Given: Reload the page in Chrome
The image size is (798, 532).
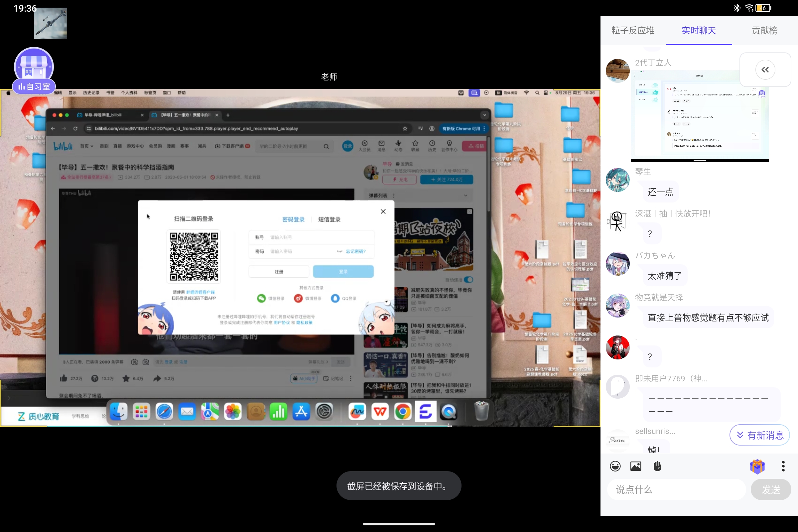Looking at the screenshot, I should 75,129.
